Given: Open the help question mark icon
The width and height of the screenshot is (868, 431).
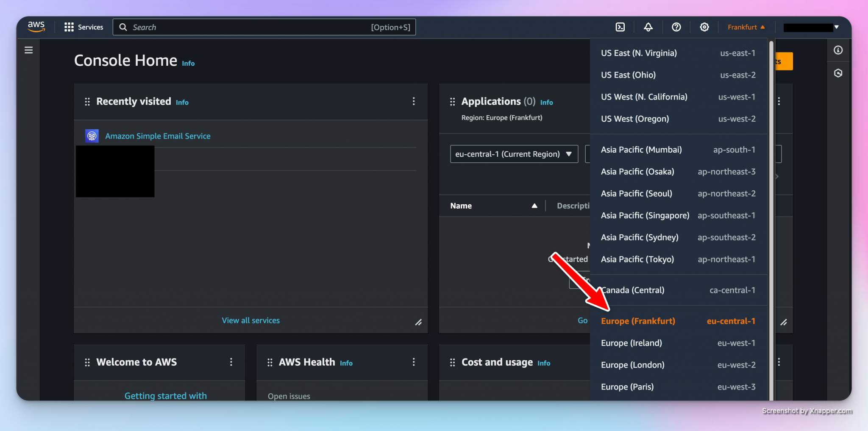Looking at the screenshot, I should click(x=676, y=27).
